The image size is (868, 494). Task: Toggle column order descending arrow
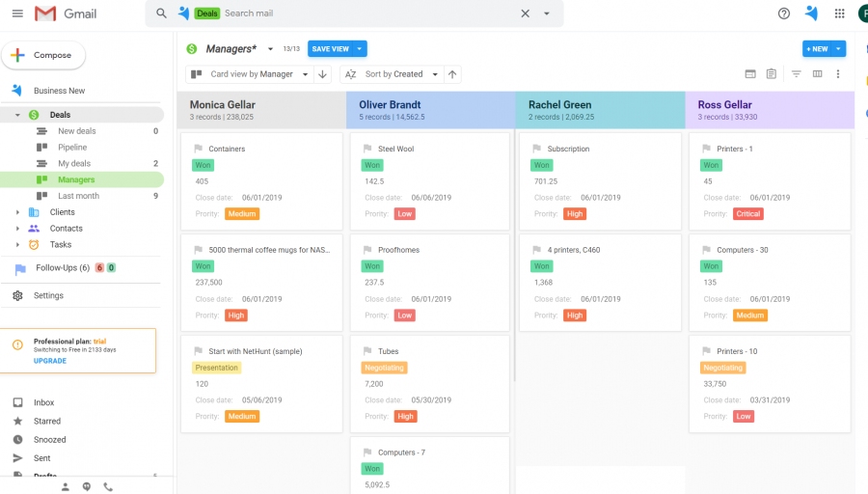[x=322, y=74]
